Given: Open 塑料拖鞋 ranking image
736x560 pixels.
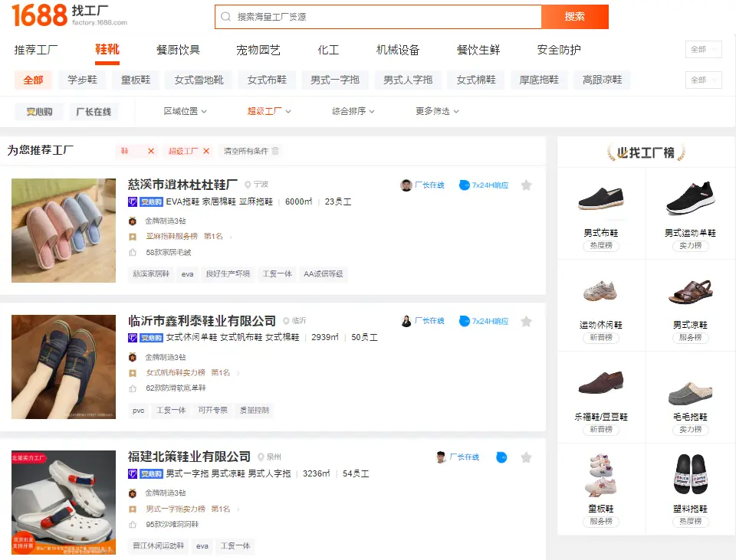Looking at the screenshot, I should click(x=690, y=474).
